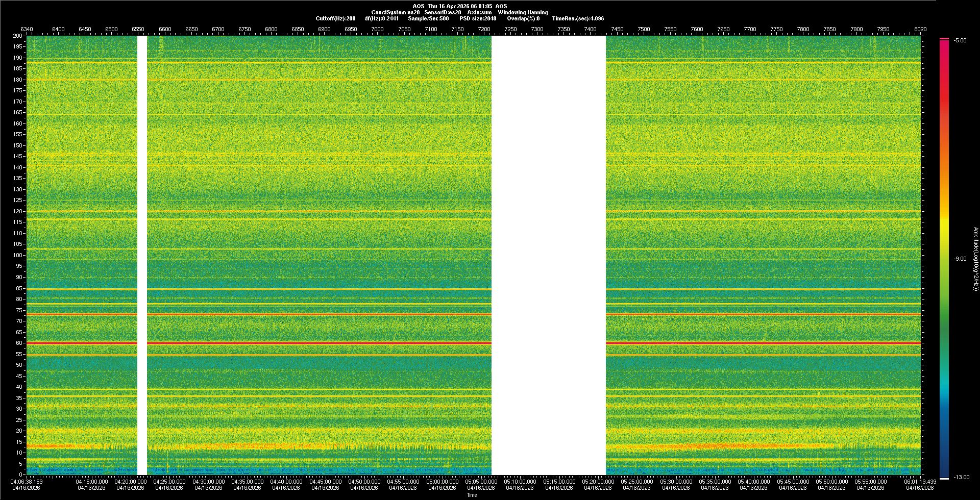The width and height of the screenshot is (980, 500).
Task: Click the TimeRes.(sec):4.096 header text
Action: (x=578, y=18)
